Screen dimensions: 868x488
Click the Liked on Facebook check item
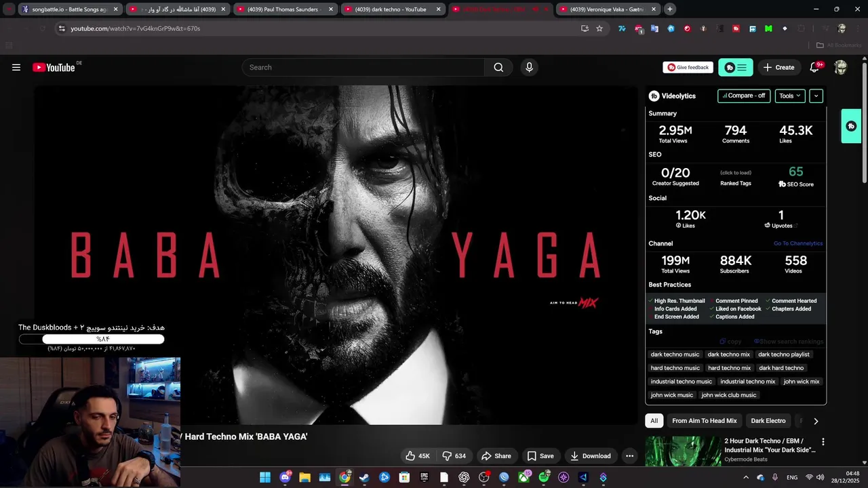736,309
